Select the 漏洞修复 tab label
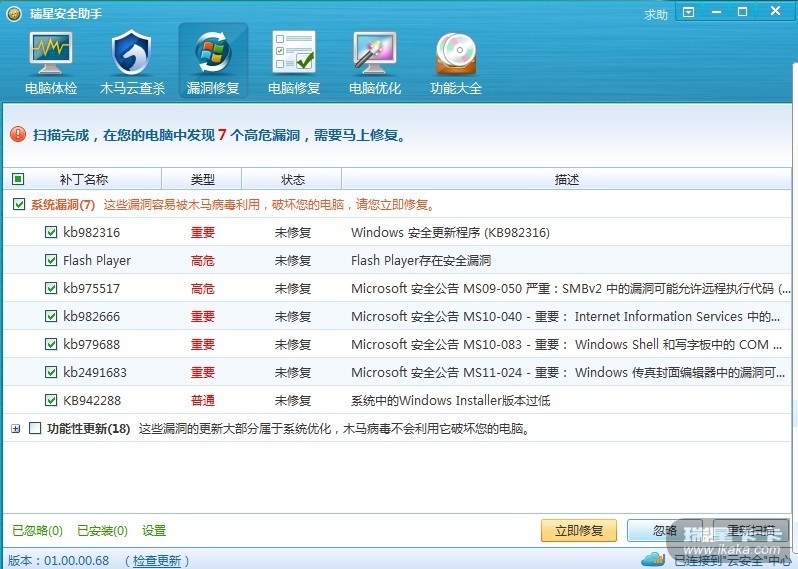 213,88
